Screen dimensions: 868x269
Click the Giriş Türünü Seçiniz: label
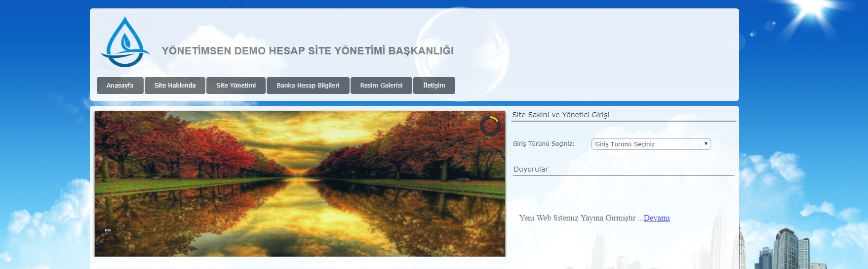tap(543, 144)
